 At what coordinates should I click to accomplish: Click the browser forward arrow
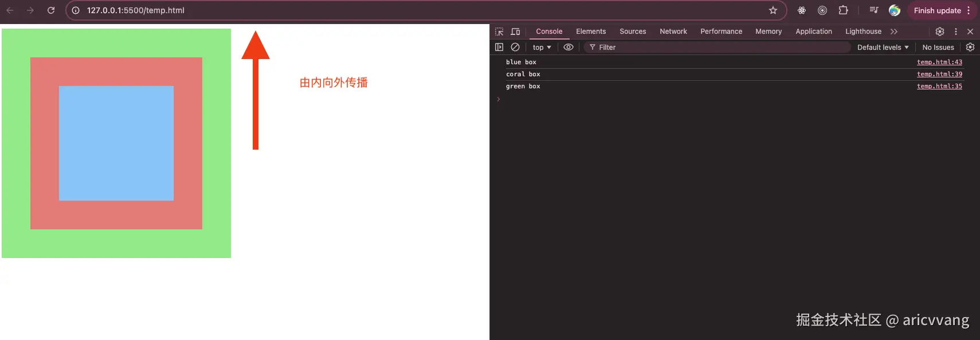click(x=30, y=10)
